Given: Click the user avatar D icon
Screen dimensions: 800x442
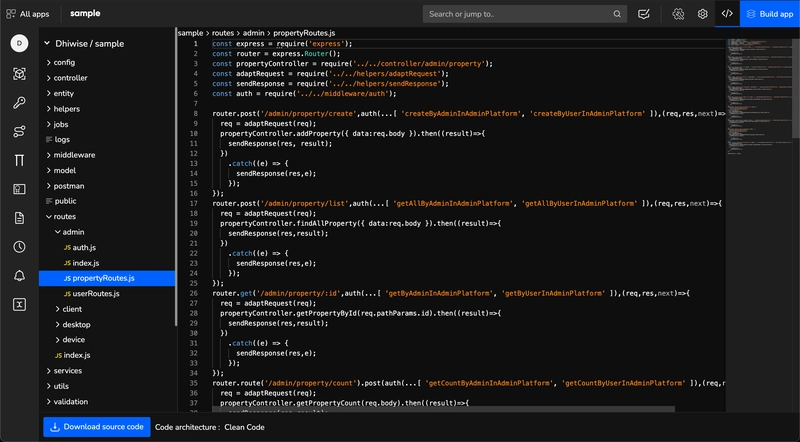Looking at the screenshot, I should [19, 43].
